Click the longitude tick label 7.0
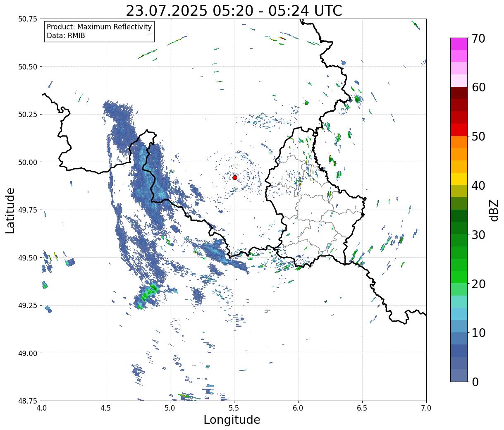Screen dimensions: 504x430 coord(426,408)
